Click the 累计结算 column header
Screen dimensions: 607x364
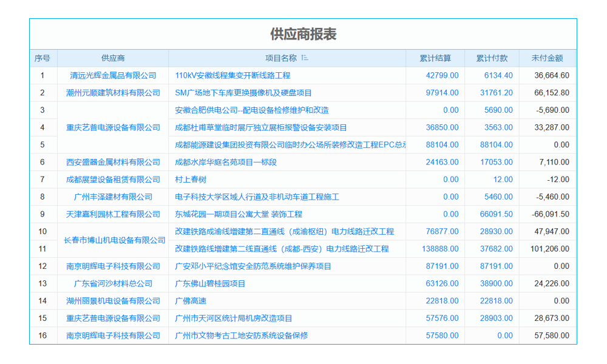[435, 58]
